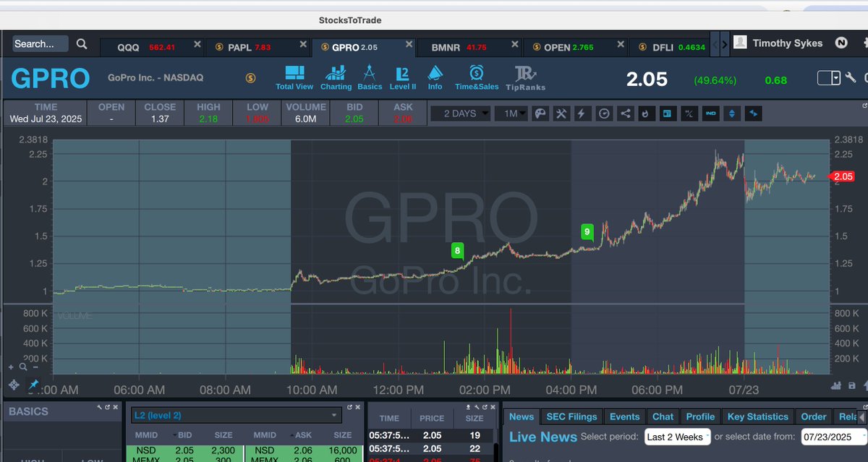Click the Search input field
Viewport: 868px width, 462px height.
pyautogui.click(x=41, y=44)
